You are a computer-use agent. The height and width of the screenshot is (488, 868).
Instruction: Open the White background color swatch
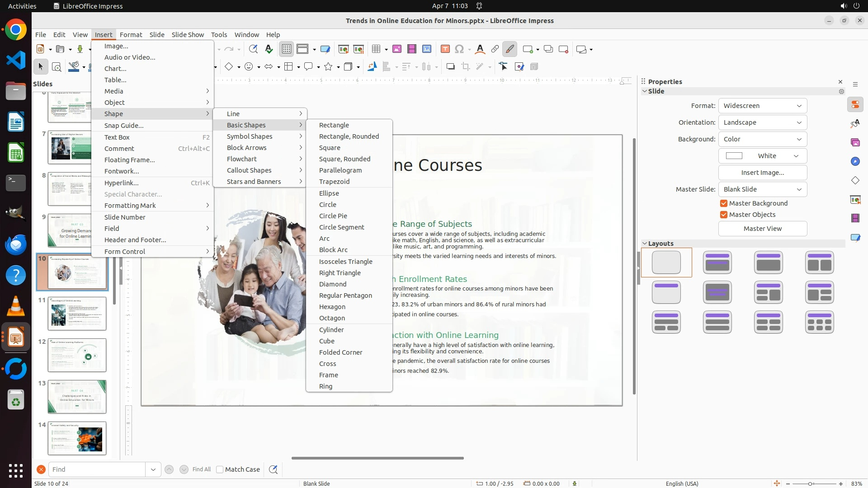click(762, 156)
